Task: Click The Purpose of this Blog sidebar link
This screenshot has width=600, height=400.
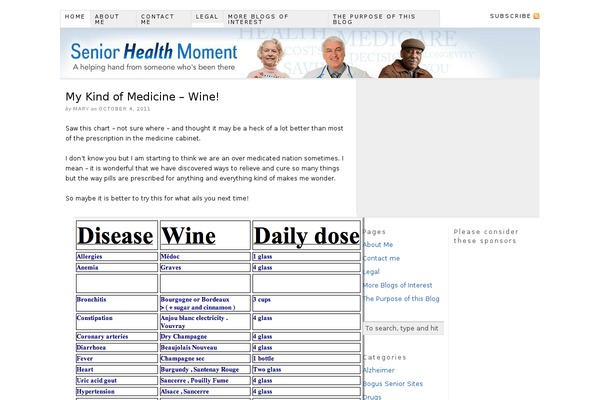Action: 401,299
